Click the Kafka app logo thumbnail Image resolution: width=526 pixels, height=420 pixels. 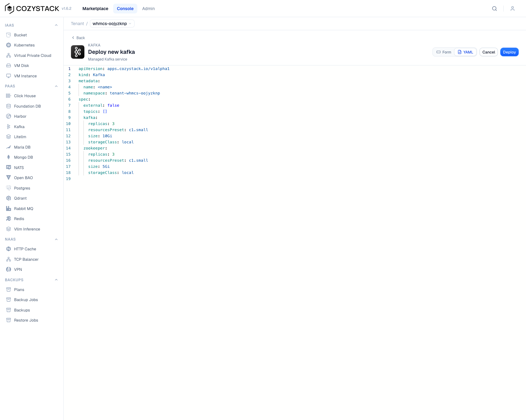pyautogui.click(x=78, y=52)
